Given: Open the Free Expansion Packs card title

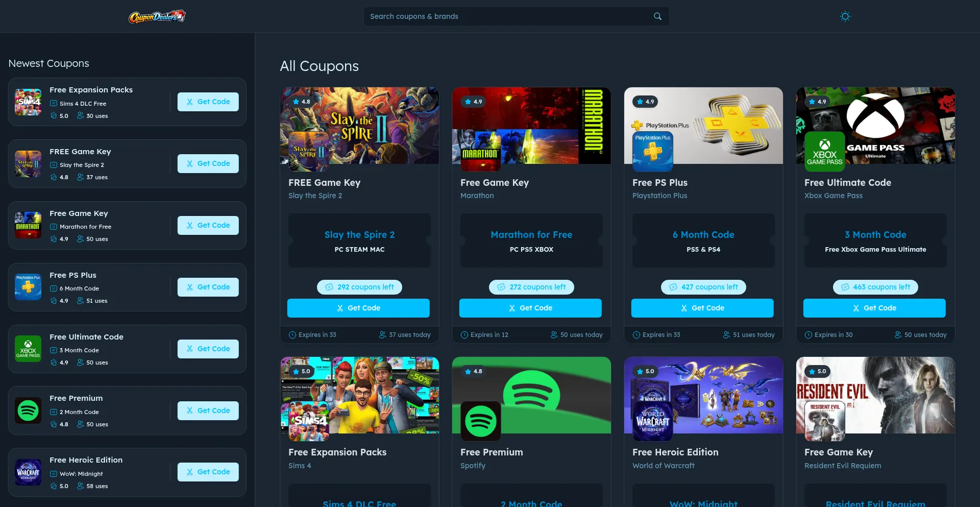Looking at the screenshot, I should [x=337, y=452].
